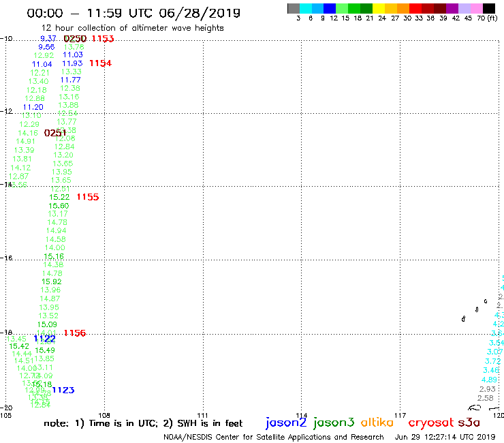Click the red time stamp '1154'
504x443 pixels.
pos(101,63)
